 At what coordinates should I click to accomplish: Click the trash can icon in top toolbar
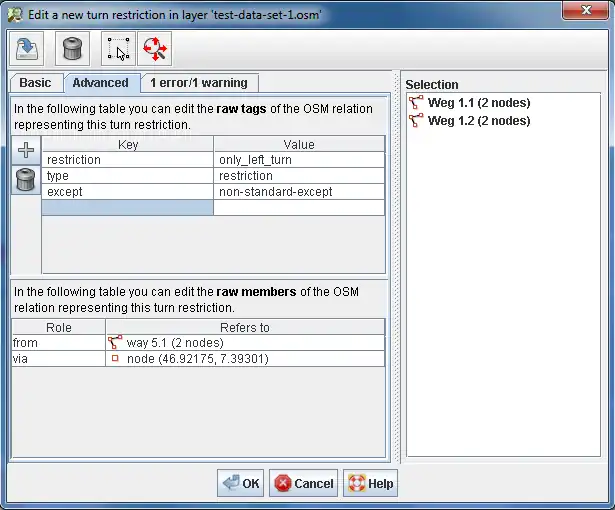[70, 47]
